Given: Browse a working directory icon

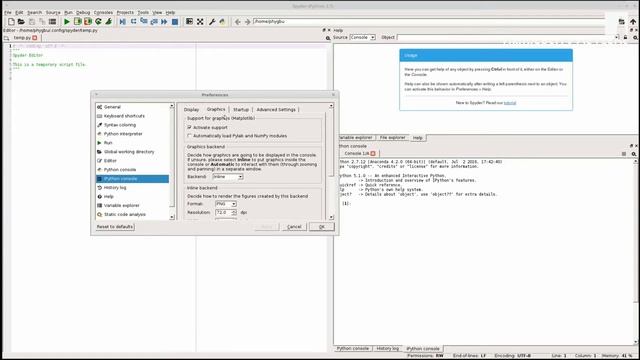Looking at the screenshot, I should coord(621,22).
